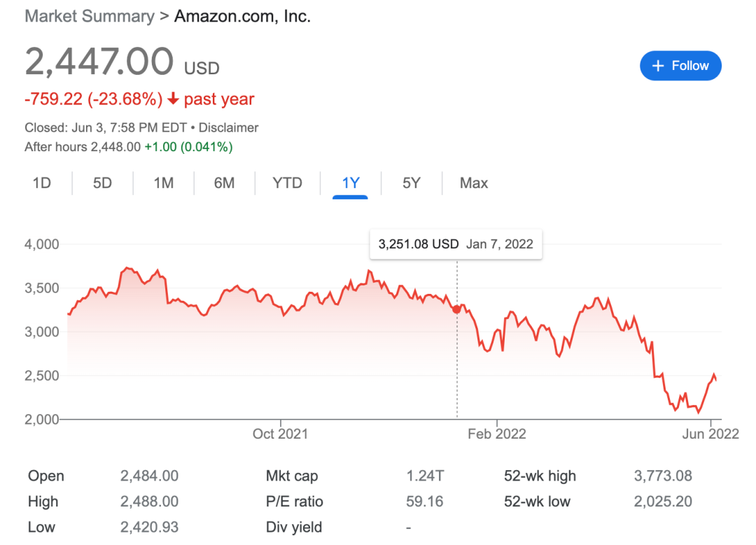Click the 52-wk high value

point(663,476)
